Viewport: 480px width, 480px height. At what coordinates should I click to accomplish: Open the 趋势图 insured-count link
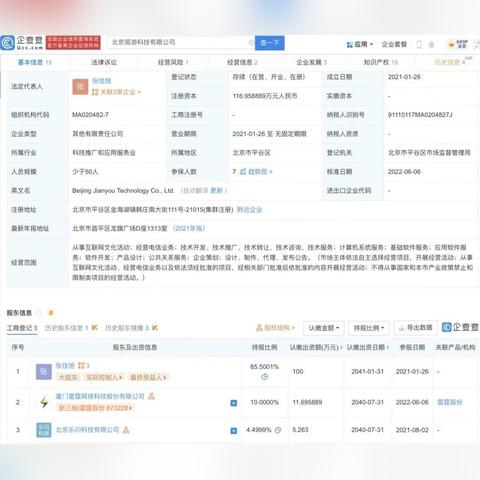click(x=256, y=172)
